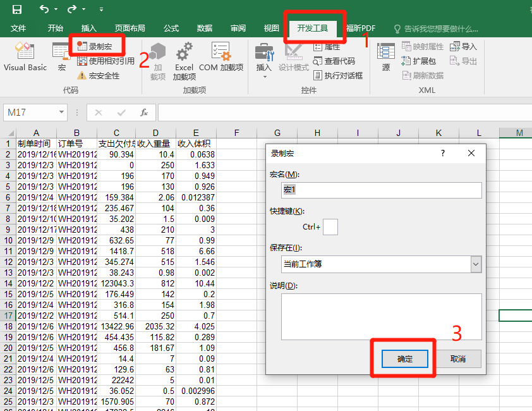Open COM 加载项 dialog
Image resolution: width=532 pixels, height=411 pixels.
(x=221, y=57)
